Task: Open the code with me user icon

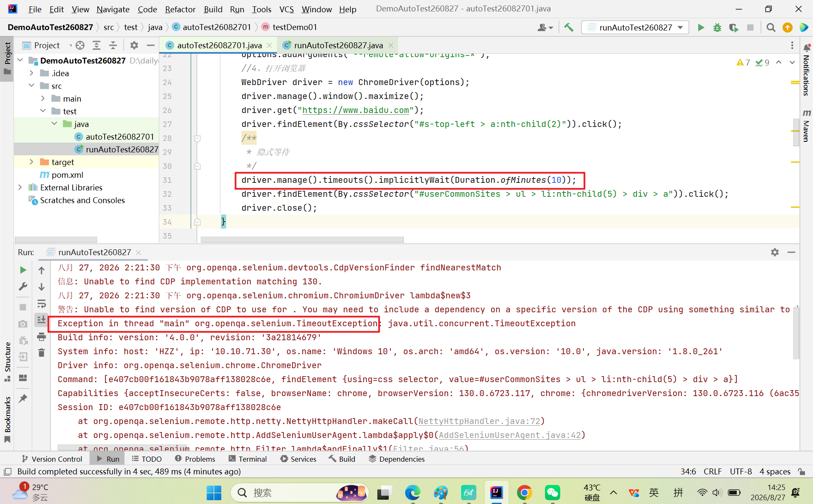Action: pyautogui.click(x=545, y=28)
